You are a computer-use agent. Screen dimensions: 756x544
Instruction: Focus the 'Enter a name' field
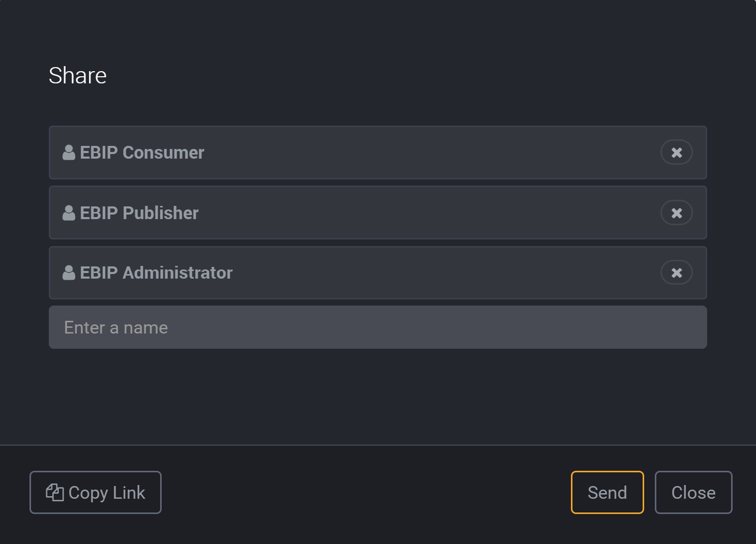point(378,327)
